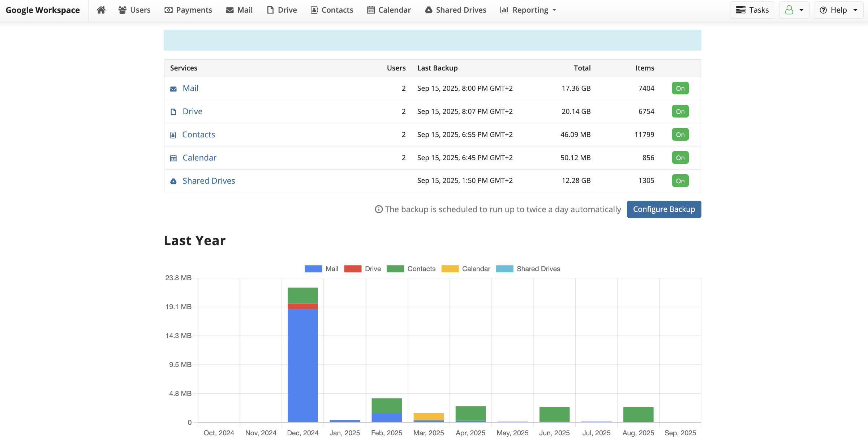Toggle the Mail backup On switch
Viewport: 868px width, 444px height.
680,88
